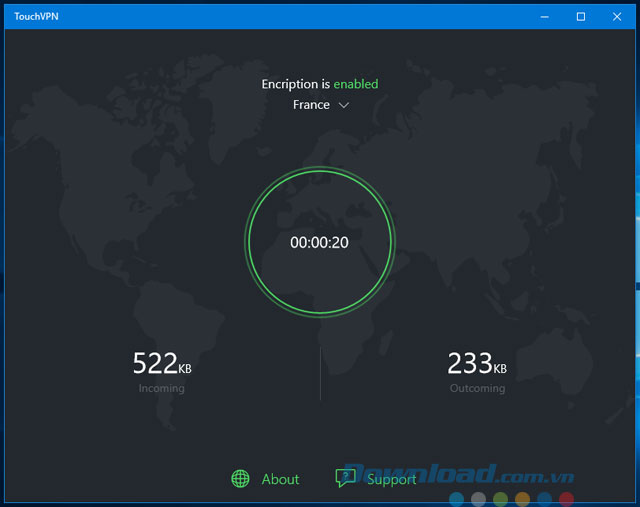Open the Support link
The height and width of the screenshot is (507, 640).
(x=391, y=479)
